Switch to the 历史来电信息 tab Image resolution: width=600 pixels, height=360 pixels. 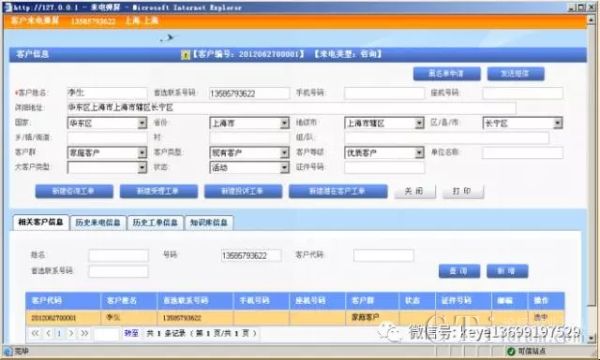tap(98, 223)
